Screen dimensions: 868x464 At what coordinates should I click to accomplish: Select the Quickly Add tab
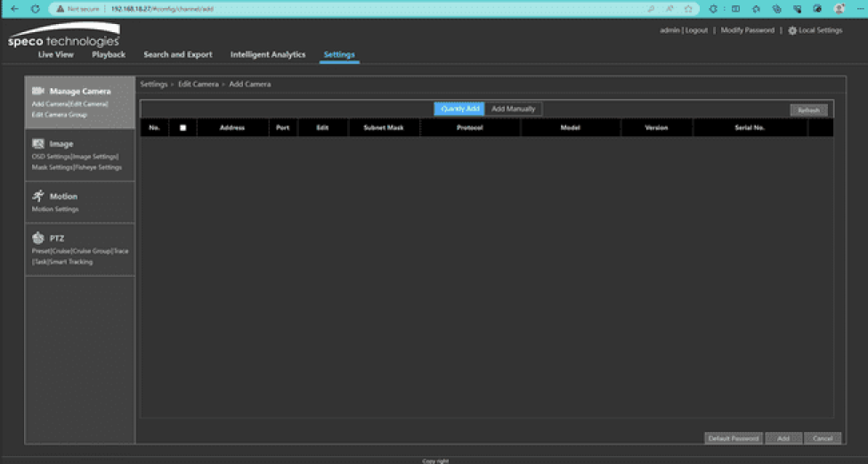pos(459,109)
